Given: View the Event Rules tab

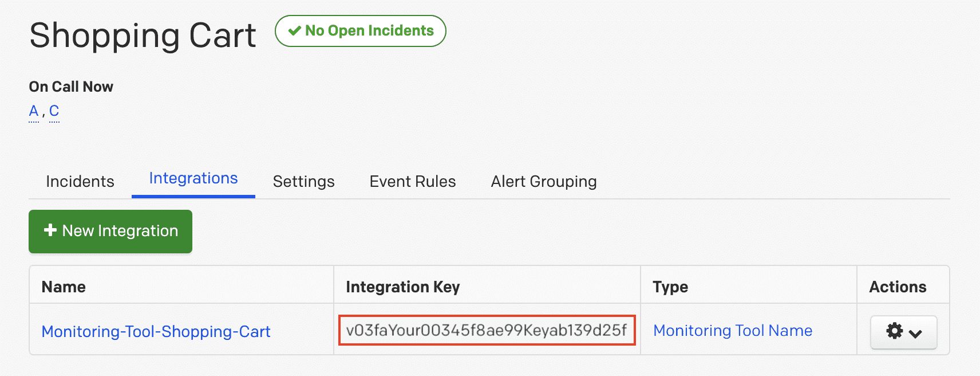Looking at the screenshot, I should (x=412, y=181).
